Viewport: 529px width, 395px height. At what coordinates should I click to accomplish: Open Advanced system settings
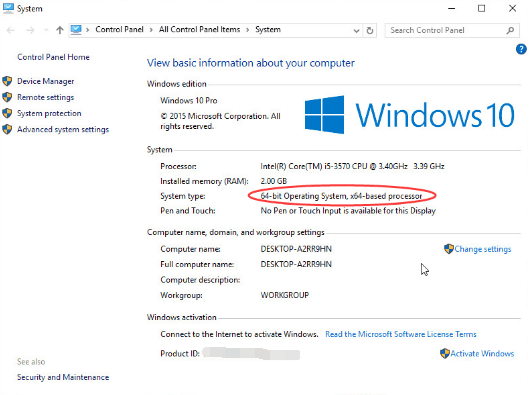point(63,130)
